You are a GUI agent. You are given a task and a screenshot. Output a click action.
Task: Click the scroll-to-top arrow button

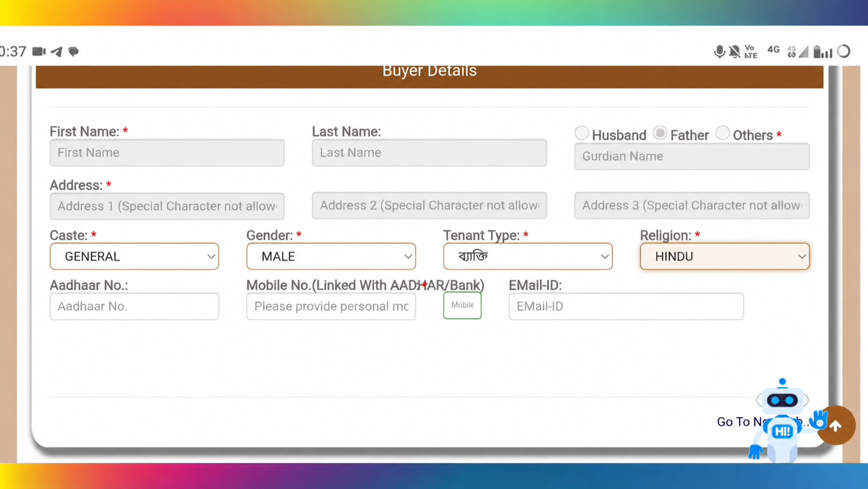836,426
